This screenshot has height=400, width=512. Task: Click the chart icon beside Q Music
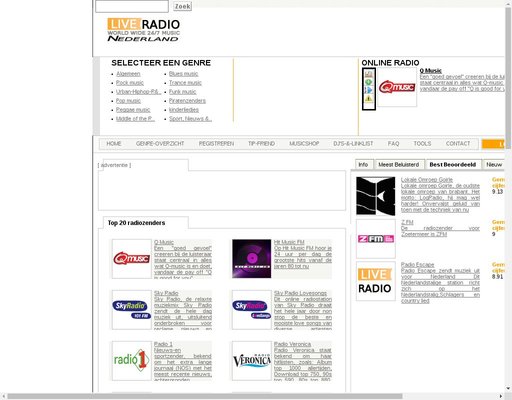(368, 74)
